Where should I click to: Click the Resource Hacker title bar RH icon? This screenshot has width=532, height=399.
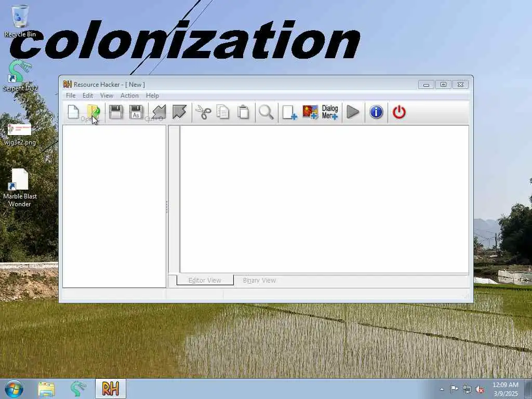(x=68, y=85)
